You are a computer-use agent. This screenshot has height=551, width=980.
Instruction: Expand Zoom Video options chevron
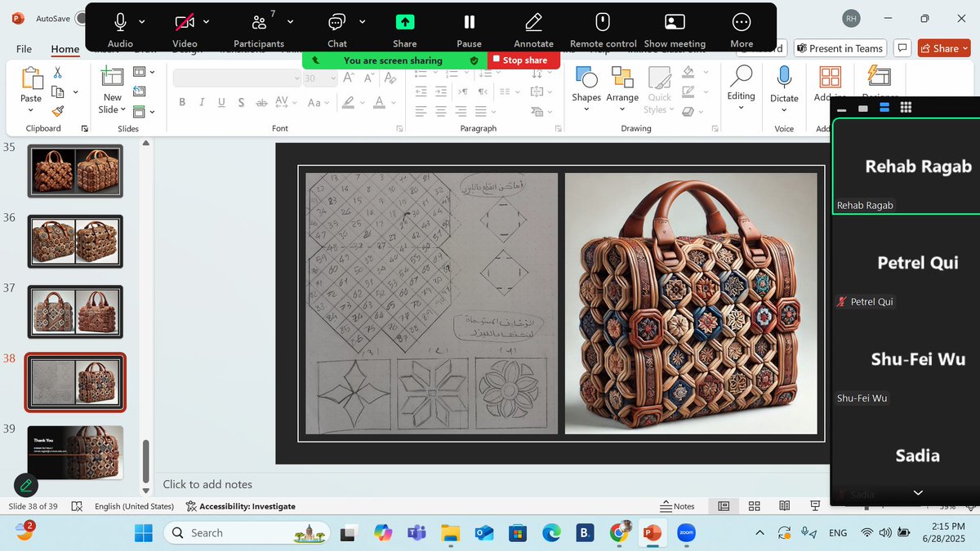click(206, 22)
